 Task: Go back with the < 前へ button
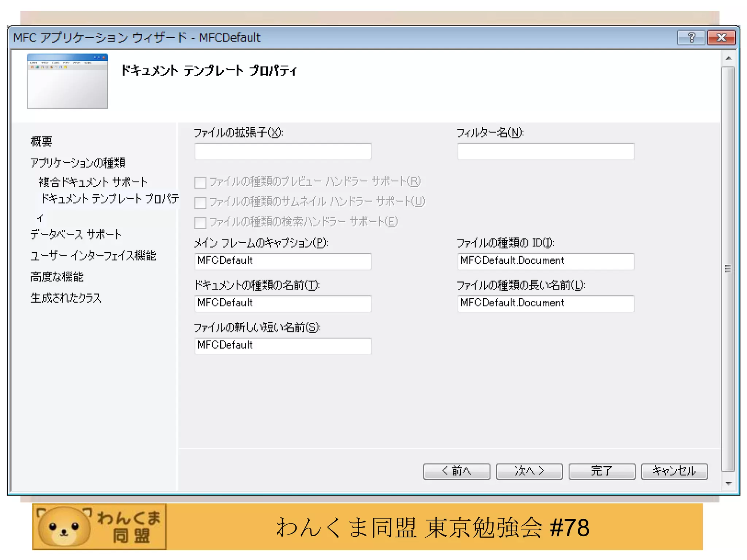click(457, 471)
